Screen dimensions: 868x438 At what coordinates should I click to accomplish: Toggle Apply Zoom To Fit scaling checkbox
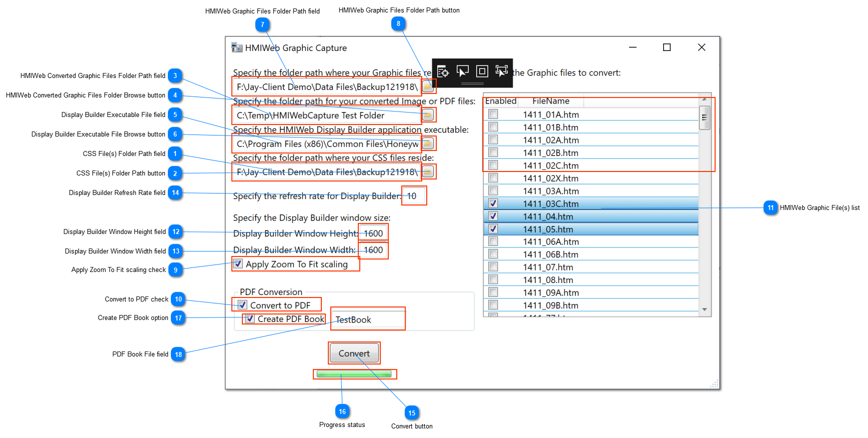(238, 263)
